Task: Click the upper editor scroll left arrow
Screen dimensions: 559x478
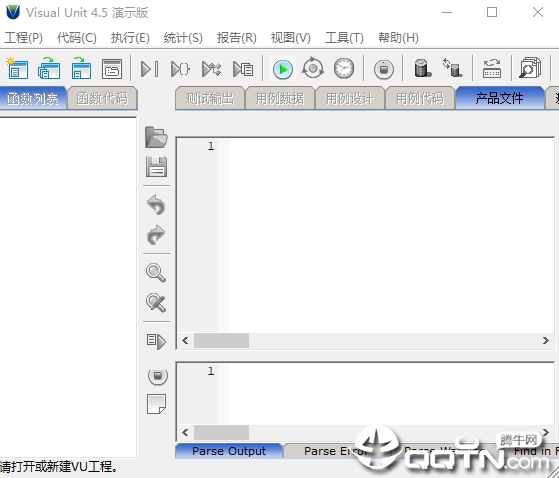Action: click(x=185, y=340)
